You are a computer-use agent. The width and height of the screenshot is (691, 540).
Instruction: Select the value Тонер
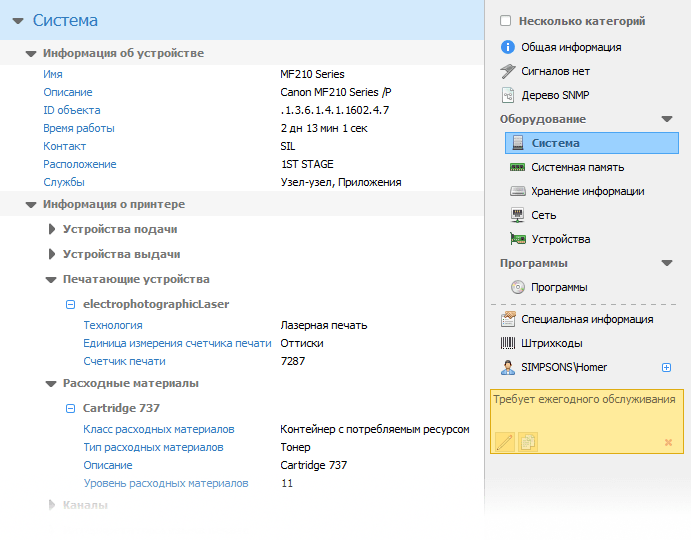tap(295, 447)
